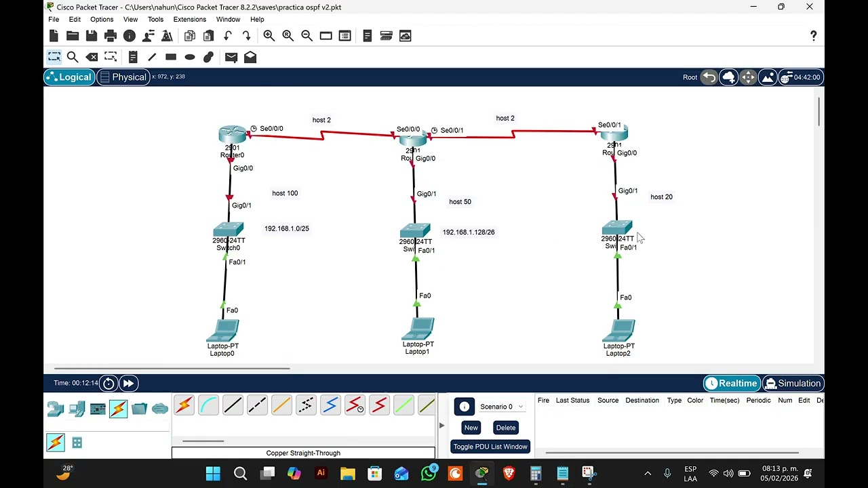Open a file using the folder icon
868x488 pixels.
click(x=73, y=36)
